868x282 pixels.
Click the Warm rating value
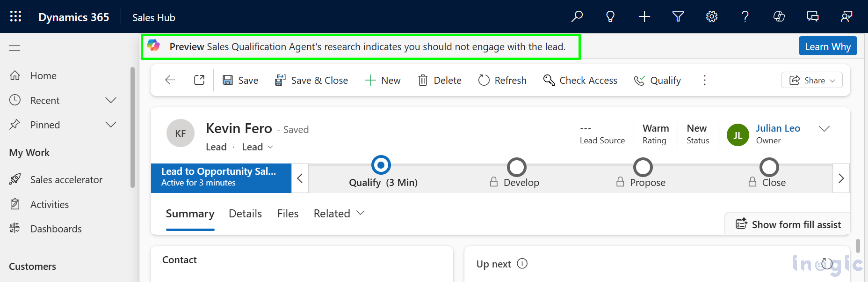coord(656,128)
